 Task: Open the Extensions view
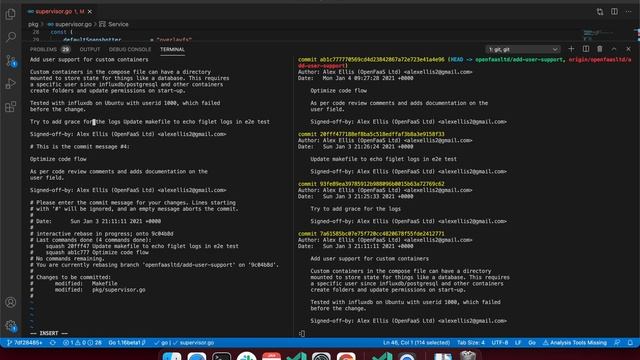pyautogui.click(x=11, y=107)
